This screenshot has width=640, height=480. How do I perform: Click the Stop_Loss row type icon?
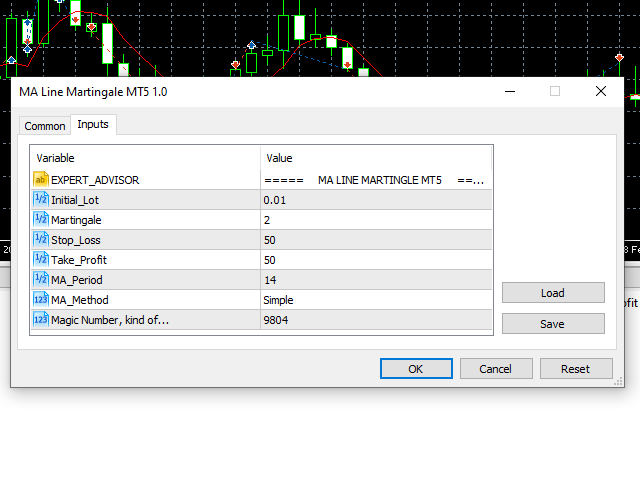point(41,239)
